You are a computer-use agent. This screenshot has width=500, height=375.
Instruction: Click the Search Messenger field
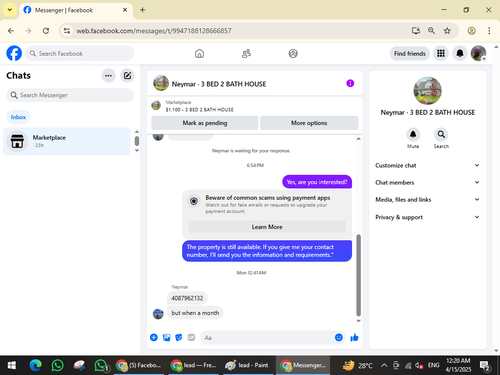(70, 95)
